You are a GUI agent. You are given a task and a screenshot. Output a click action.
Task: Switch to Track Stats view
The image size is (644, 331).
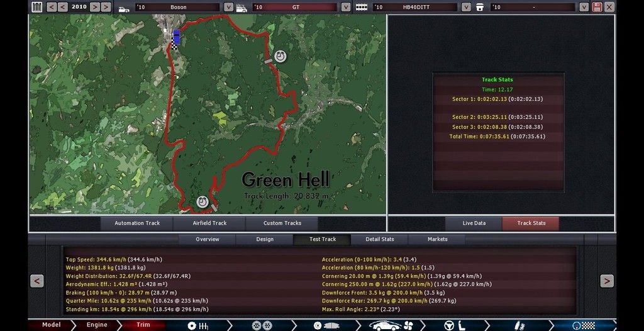pos(531,223)
